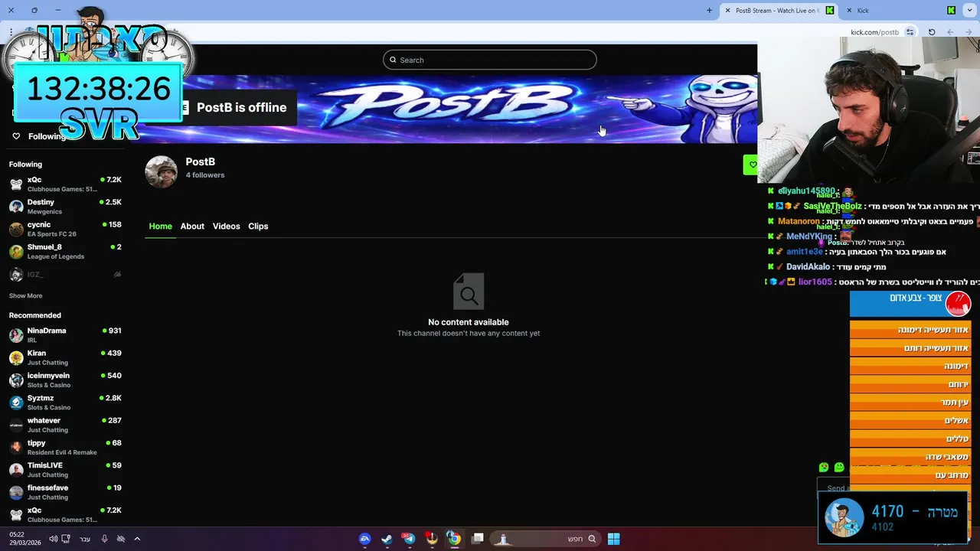Open finessefave channel
The height and width of the screenshot is (551, 980).
[65, 492]
